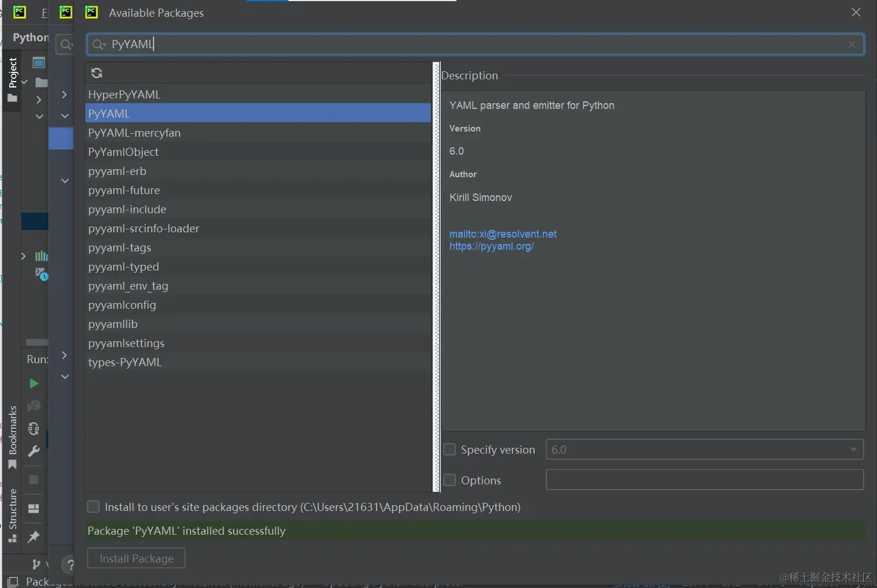The height and width of the screenshot is (588, 877).
Task: Click the reload packages list icon
Action: [97, 73]
